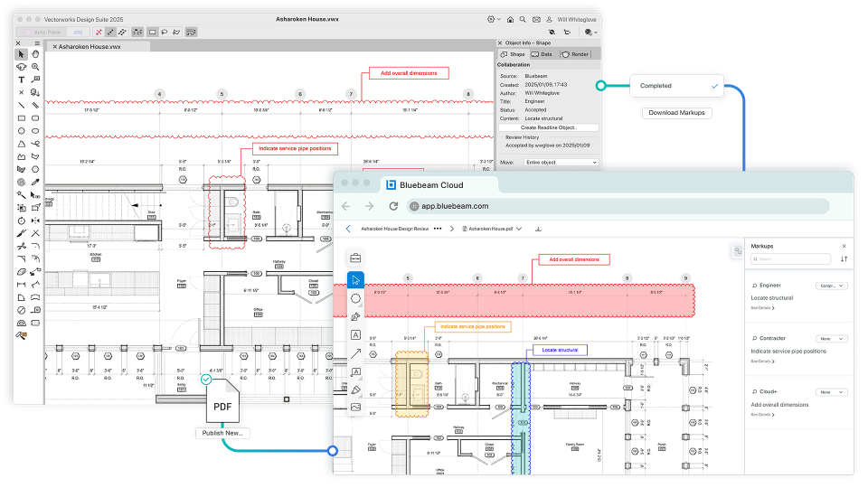Open the Will Whiteglove user account

coord(571,19)
